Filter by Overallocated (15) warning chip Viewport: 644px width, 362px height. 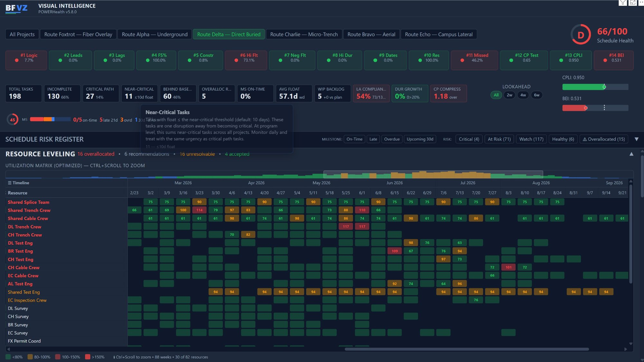(x=603, y=139)
